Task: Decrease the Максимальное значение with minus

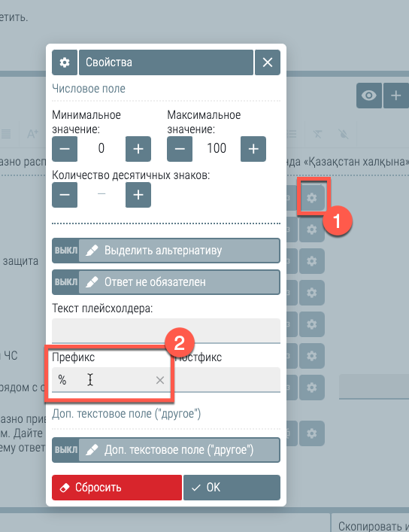Action: pos(180,149)
